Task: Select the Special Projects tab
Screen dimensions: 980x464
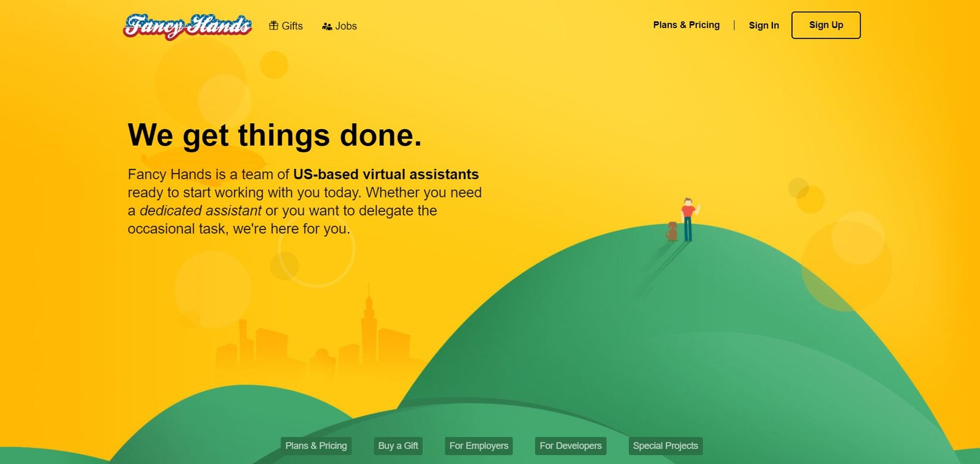Action: pyautogui.click(x=665, y=446)
